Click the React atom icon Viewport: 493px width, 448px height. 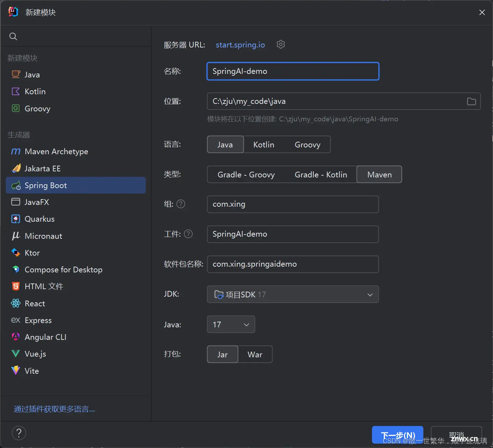point(16,303)
